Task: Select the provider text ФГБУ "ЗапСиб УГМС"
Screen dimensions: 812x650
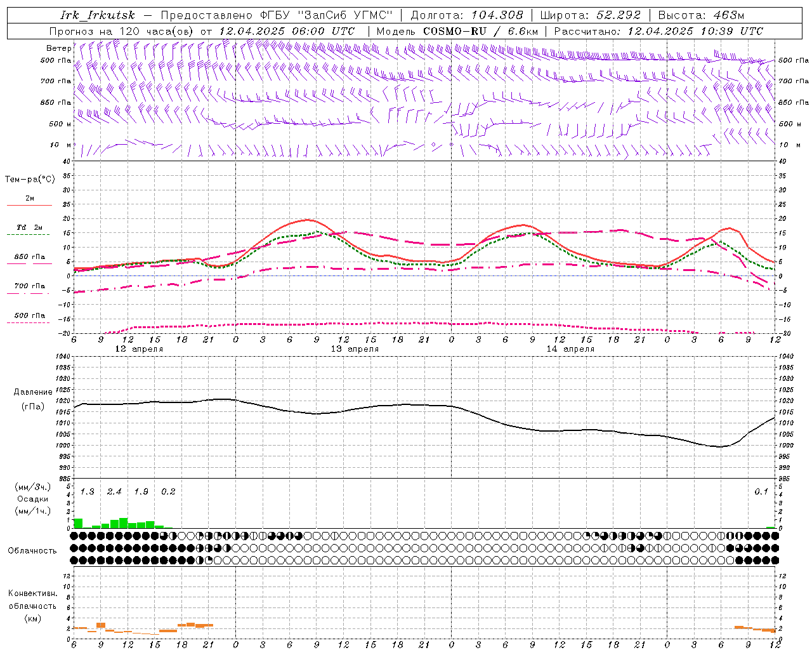Action: (x=327, y=15)
